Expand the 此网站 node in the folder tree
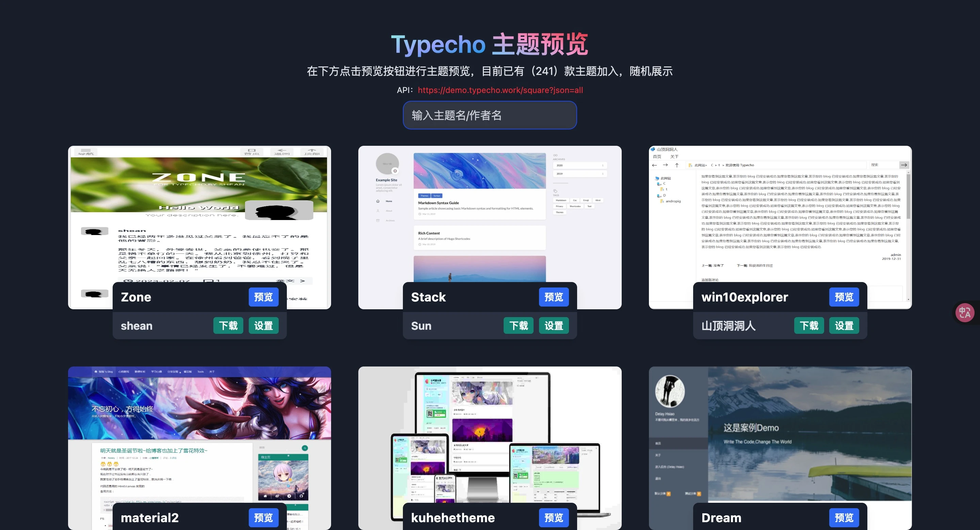Screen dimensions: 980x530 click(666, 178)
